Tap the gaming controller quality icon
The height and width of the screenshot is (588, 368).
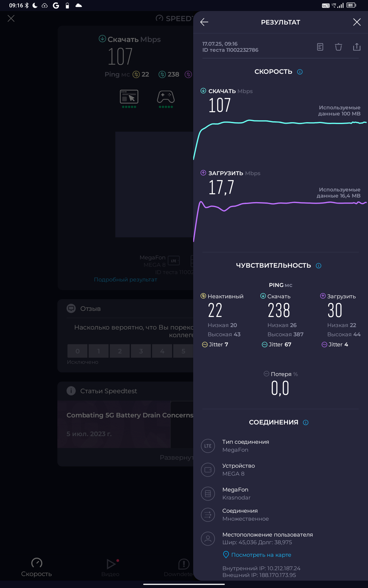166,97
